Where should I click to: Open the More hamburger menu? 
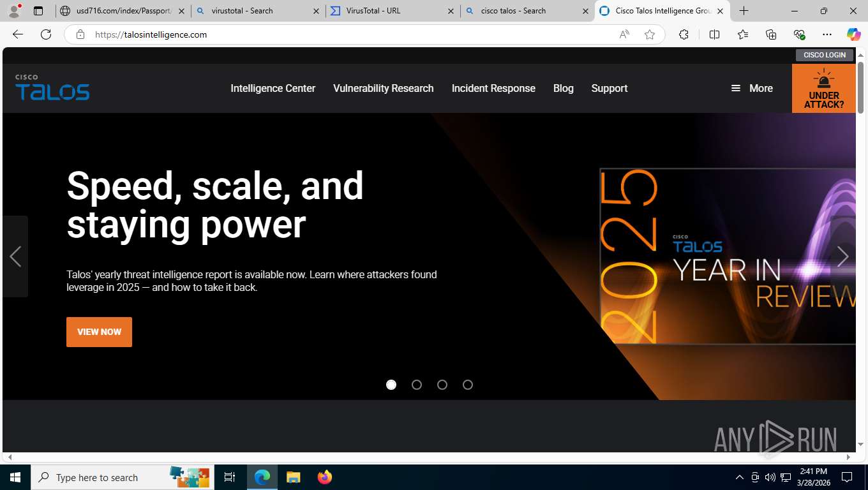(752, 88)
